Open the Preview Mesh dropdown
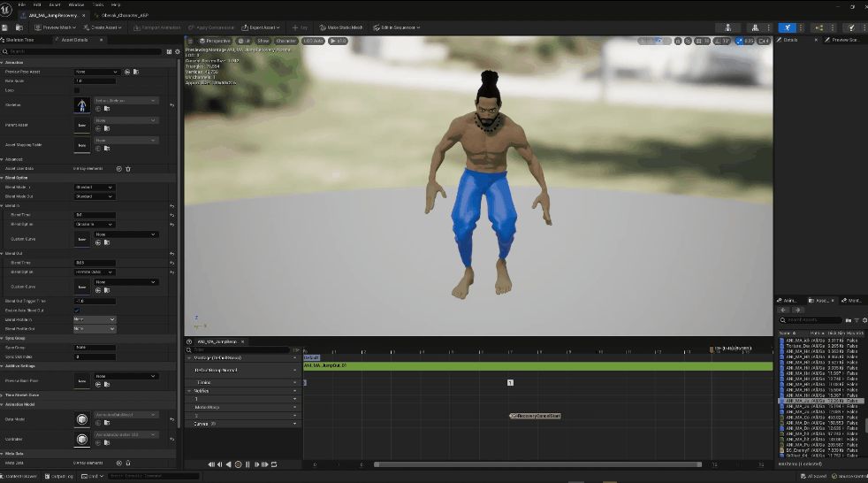The image size is (868, 483). point(55,27)
